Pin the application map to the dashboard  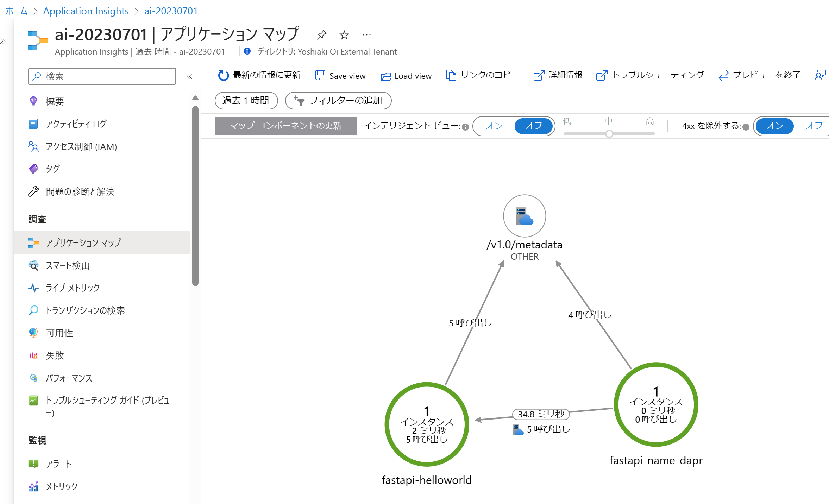321,35
